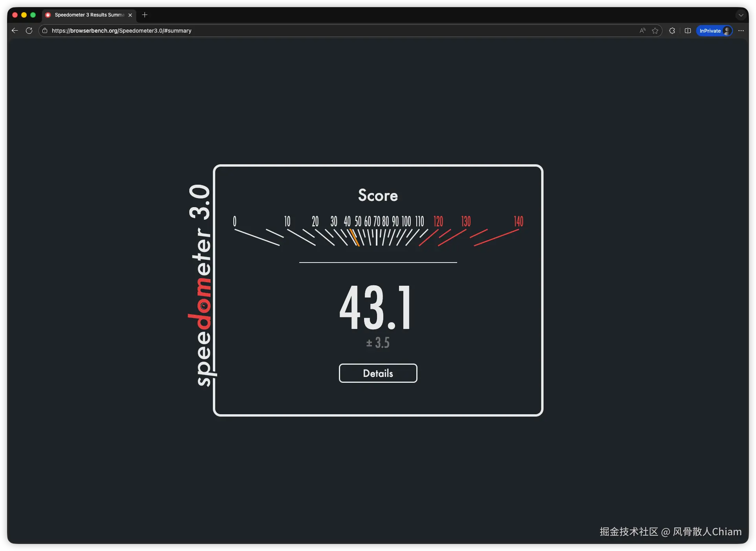Click the orange gauge needle
Viewport: 756px width, 551px height.
[x=355, y=238]
